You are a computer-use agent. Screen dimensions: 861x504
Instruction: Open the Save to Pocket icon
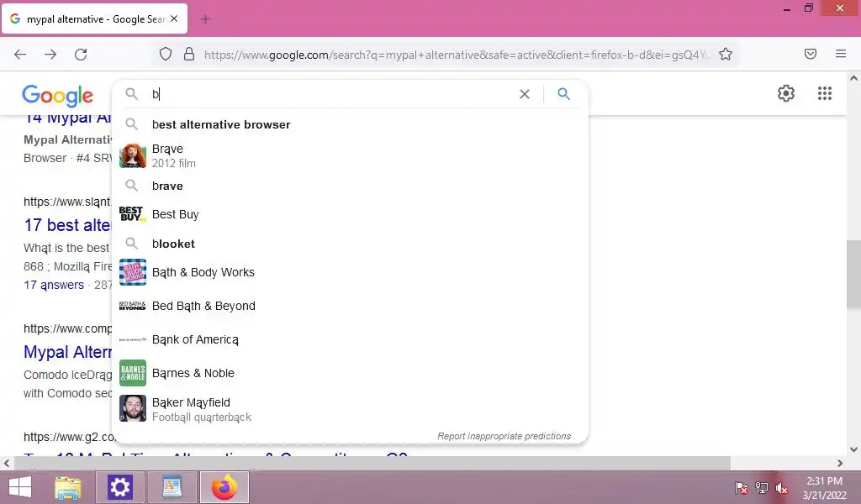point(811,54)
